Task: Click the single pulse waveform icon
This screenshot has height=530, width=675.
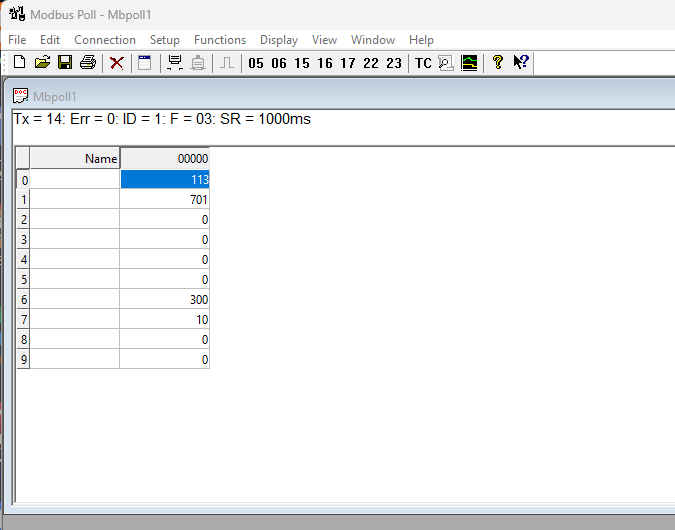Action: [227, 63]
